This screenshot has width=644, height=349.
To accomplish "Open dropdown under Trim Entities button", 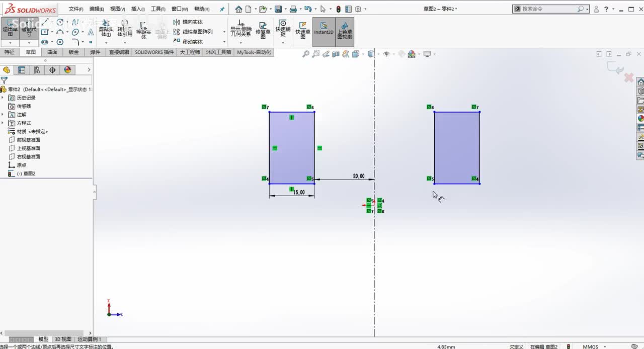I will pos(106,43).
